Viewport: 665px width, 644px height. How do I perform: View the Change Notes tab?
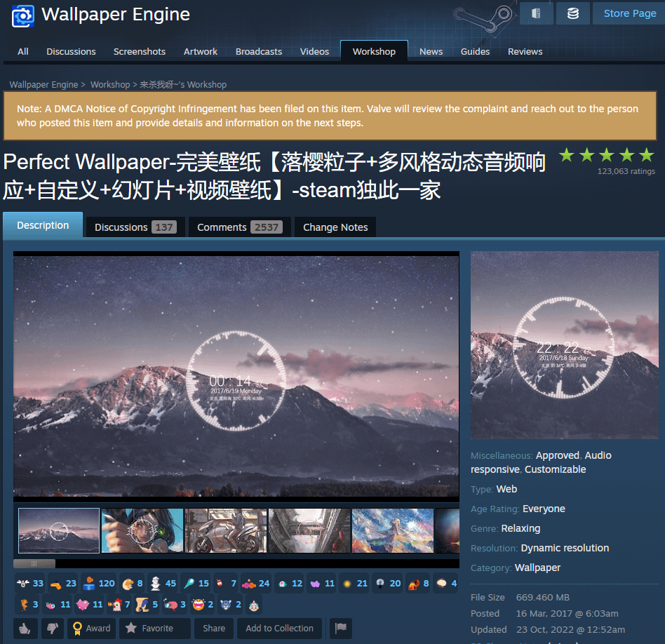click(335, 227)
